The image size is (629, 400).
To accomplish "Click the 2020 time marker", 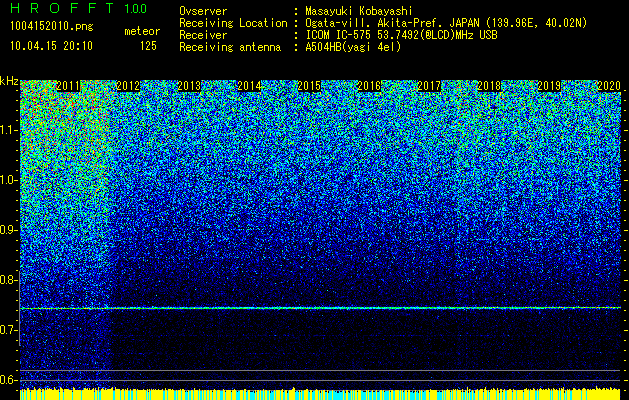I will coord(609,86).
